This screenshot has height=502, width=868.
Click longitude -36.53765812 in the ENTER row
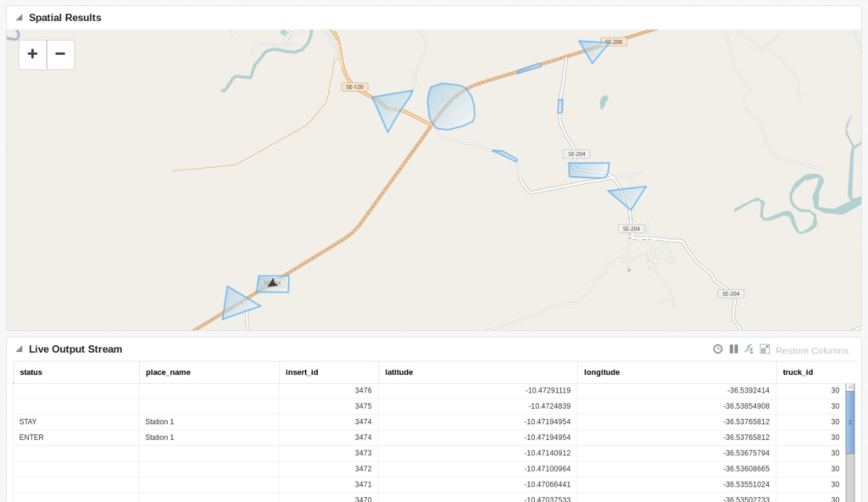pyautogui.click(x=746, y=438)
